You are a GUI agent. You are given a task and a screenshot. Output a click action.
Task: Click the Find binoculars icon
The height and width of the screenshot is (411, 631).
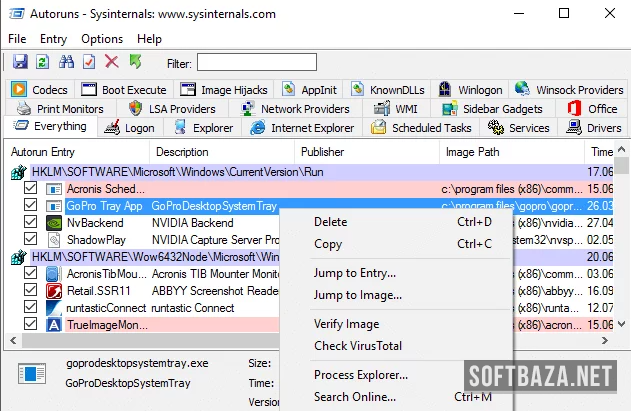tap(66, 63)
